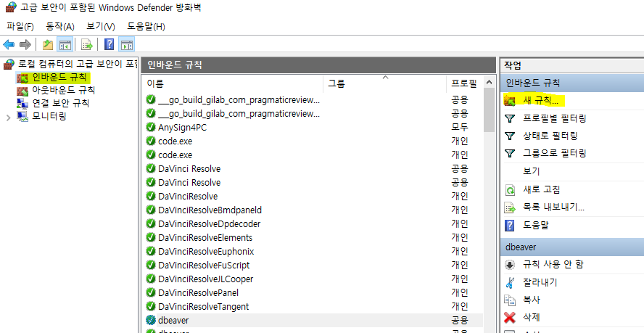Click the dbeaver section header in action pane
This screenshot has width=644, height=333.
point(572,247)
